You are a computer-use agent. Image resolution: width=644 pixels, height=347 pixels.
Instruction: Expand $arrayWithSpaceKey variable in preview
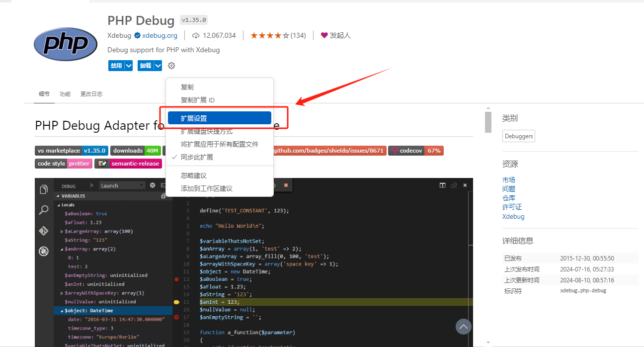62,293
